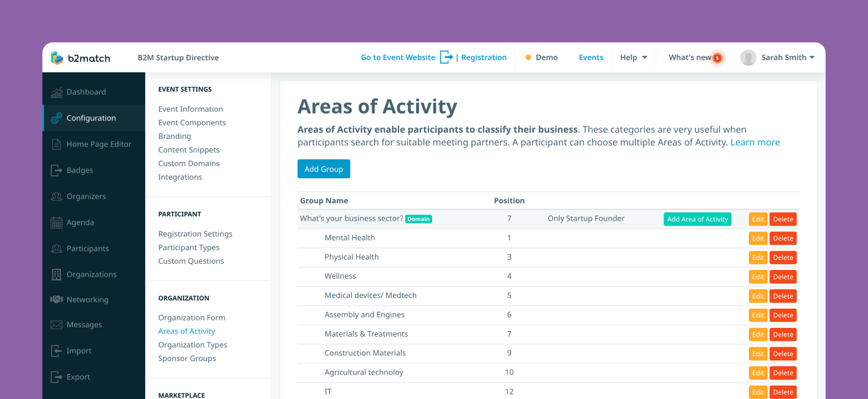Open Registration Settings page

[x=195, y=234]
